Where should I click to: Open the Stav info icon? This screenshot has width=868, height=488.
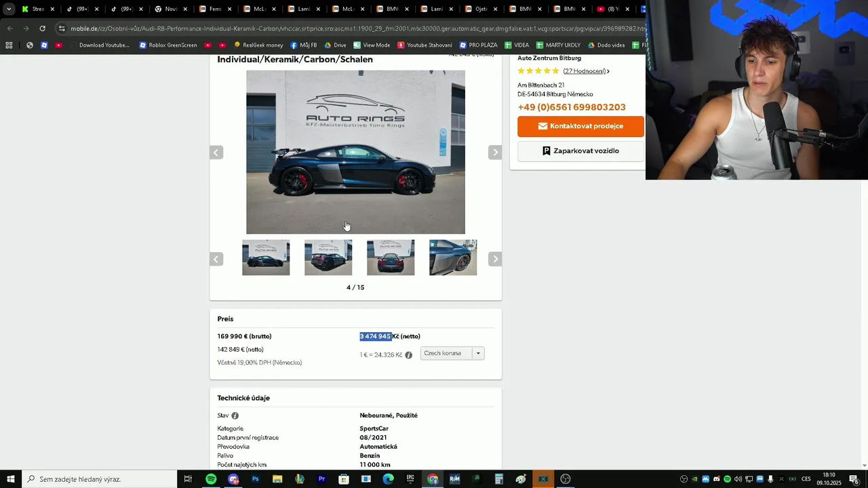(x=235, y=415)
